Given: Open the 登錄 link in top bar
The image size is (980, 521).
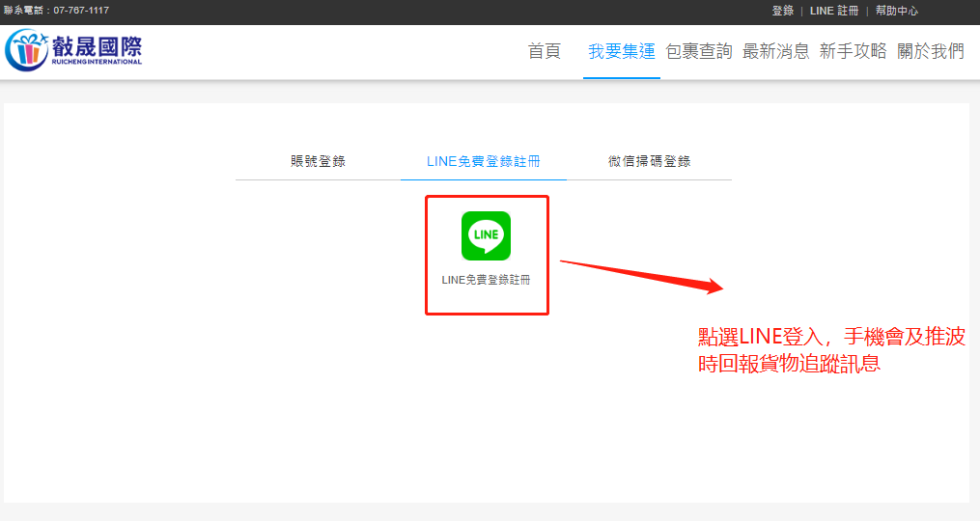Looking at the screenshot, I should pyautogui.click(x=783, y=11).
